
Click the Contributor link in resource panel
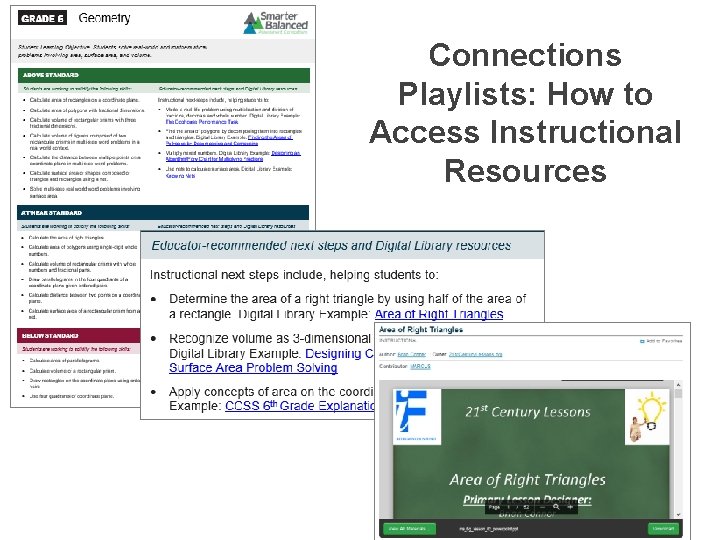(x=420, y=366)
